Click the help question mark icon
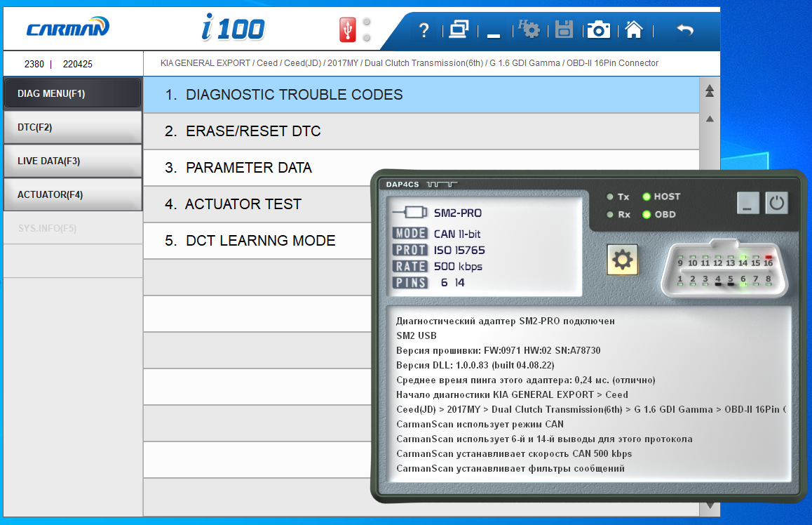 424,30
